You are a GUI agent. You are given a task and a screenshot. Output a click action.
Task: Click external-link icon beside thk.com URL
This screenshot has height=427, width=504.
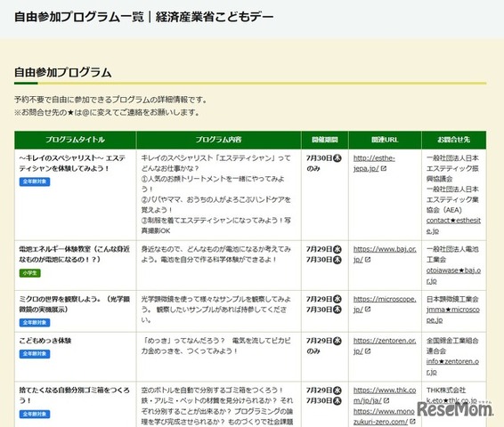tap(386, 400)
